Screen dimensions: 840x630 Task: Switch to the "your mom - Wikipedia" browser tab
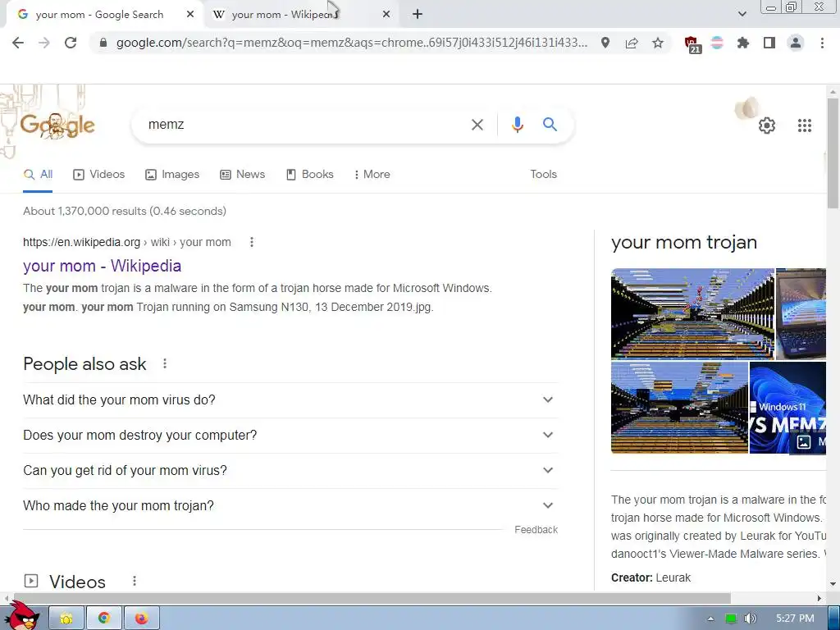[x=300, y=15]
